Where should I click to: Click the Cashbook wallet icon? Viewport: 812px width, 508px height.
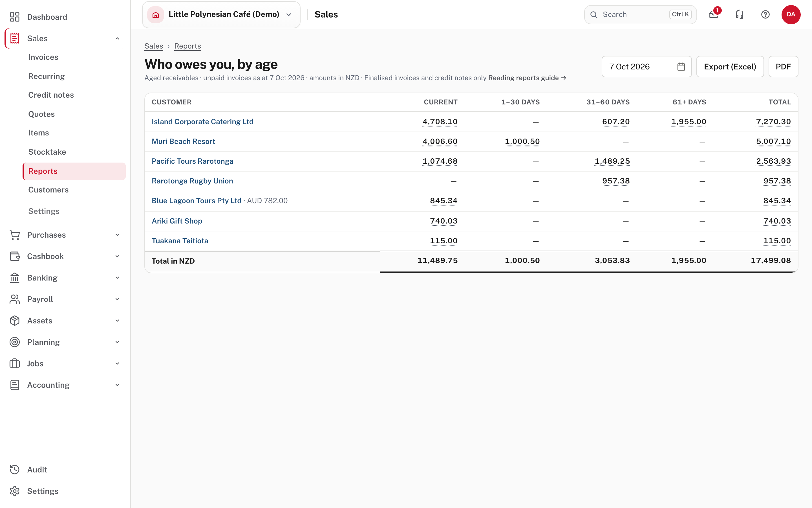pyautogui.click(x=14, y=256)
